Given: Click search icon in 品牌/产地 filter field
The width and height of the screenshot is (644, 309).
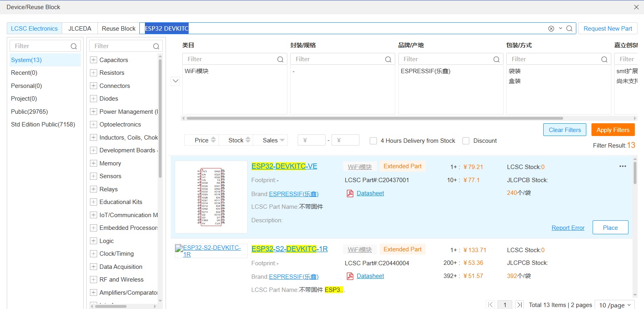Looking at the screenshot, I should tap(496, 59).
